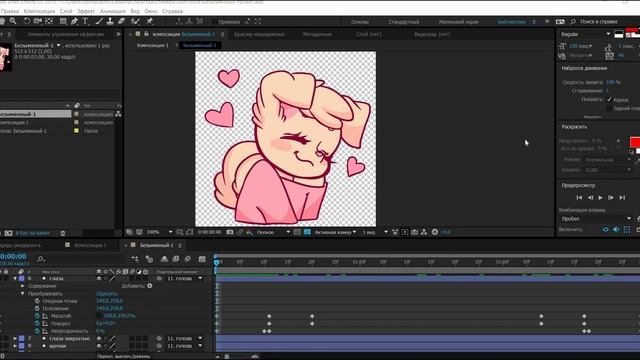
Task: Toggle video inclusion eye in Preview panel
Action: click(x=605, y=229)
